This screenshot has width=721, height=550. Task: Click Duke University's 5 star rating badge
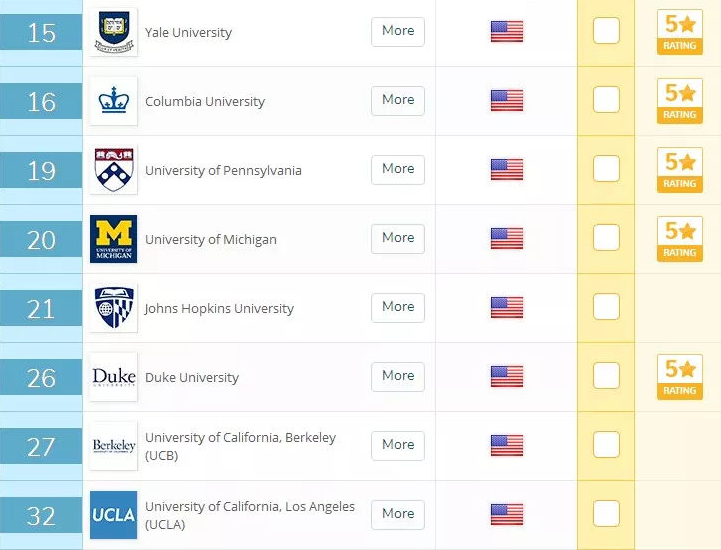(680, 377)
